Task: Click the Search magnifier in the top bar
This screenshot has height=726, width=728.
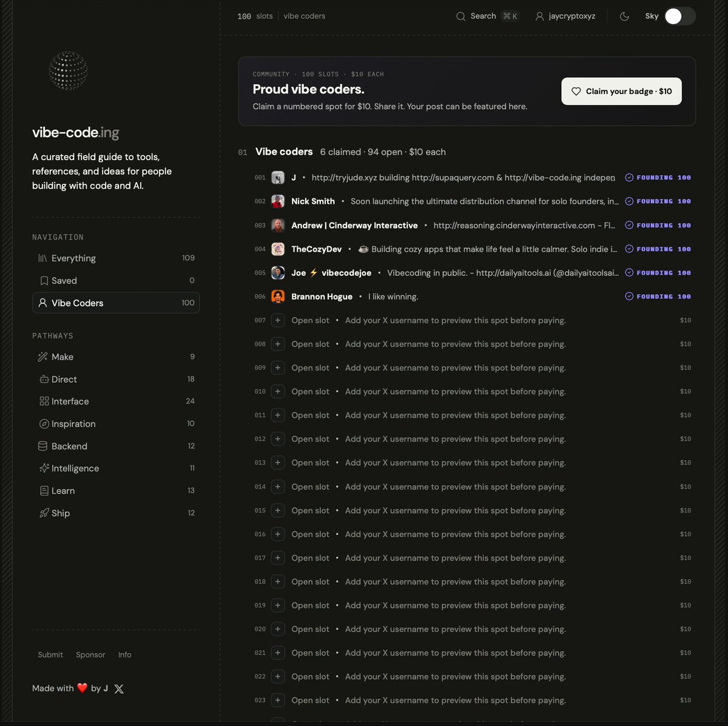Action: (461, 16)
